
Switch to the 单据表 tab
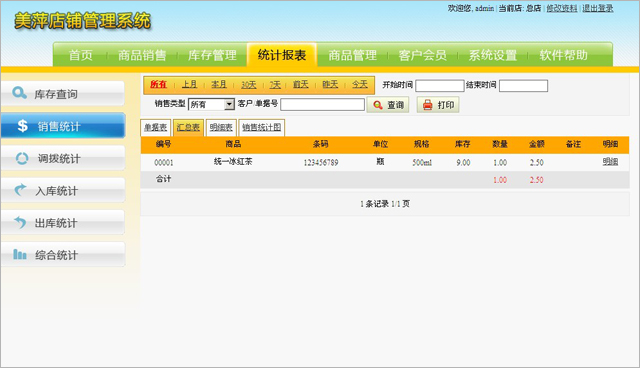[x=156, y=127]
